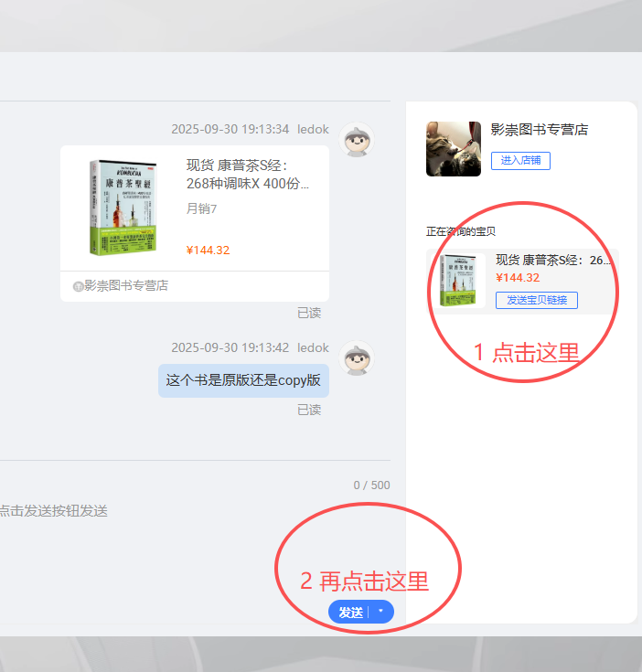Screen dimensions: 642x672
Task: Click 发送宝贝链接 button
Action: click(x=537, y=300)
